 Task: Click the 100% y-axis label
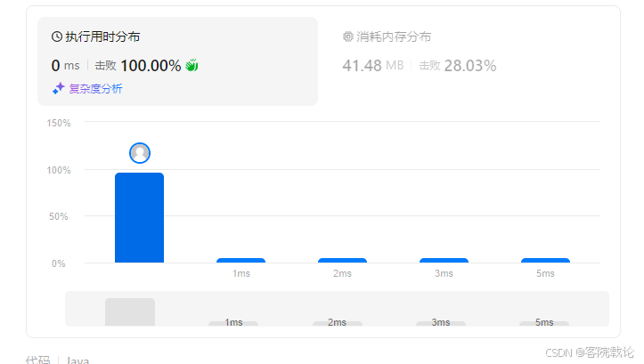[59, 170]
